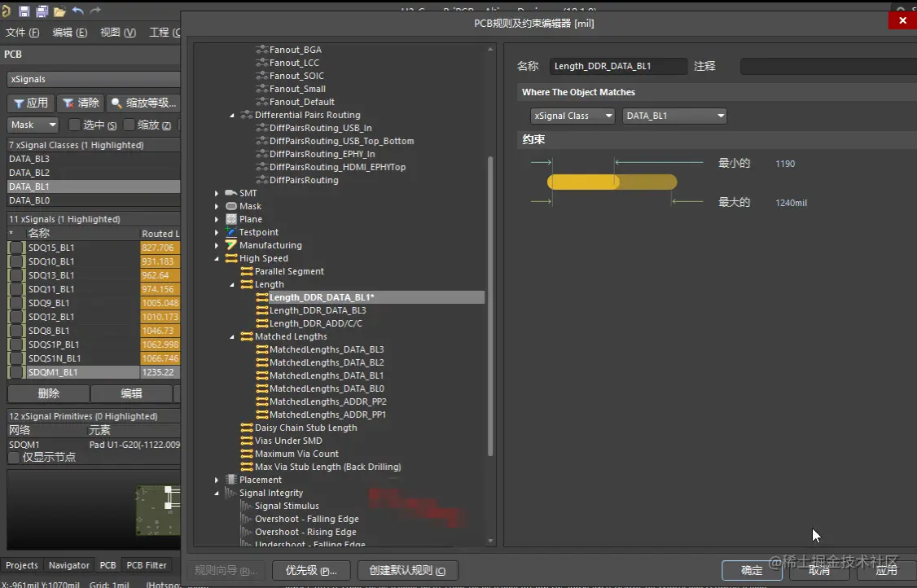Click the DiffPairsRouting_USB_In rule icon
This screenshot has height=588, width=917.
click(262, 128)
